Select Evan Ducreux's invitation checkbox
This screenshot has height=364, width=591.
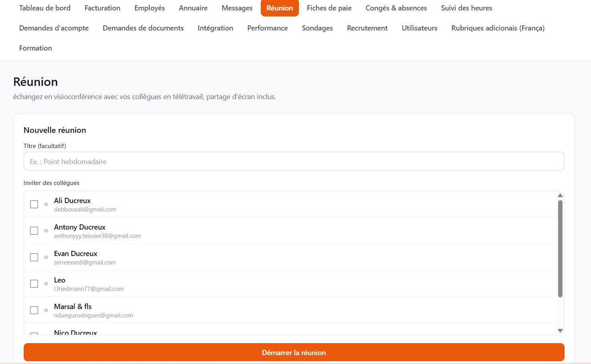tap(34, 257)
